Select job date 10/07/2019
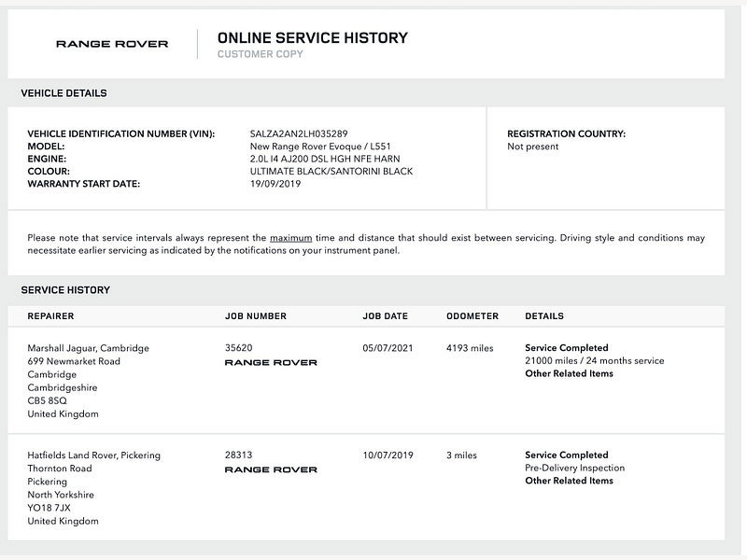This screenshot has height=560, width=747. click(388, 455)
